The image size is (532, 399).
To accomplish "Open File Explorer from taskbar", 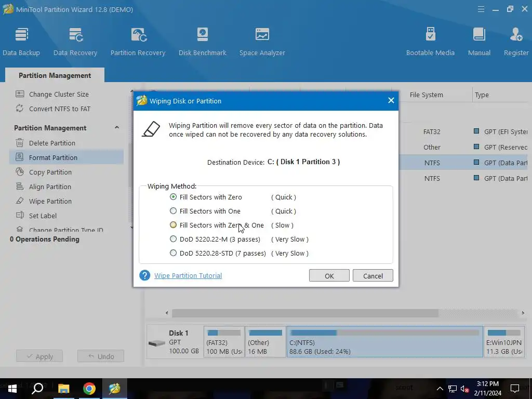I will (x=63, y=389).
